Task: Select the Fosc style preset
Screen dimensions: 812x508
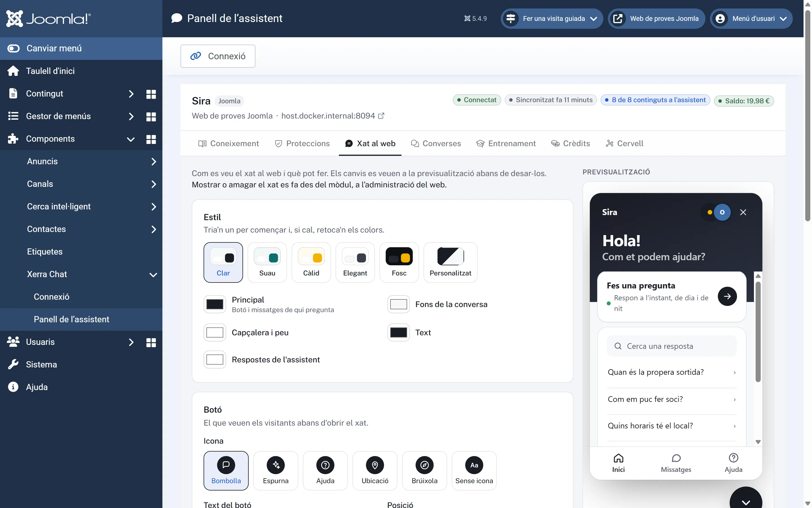Action: point(399,262)
